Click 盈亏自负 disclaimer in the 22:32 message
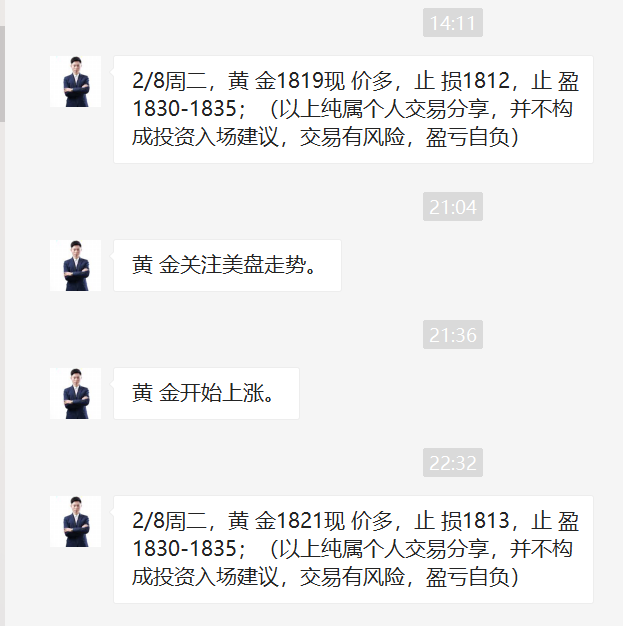This screenshot has width=623, height=626. (468, 577)
